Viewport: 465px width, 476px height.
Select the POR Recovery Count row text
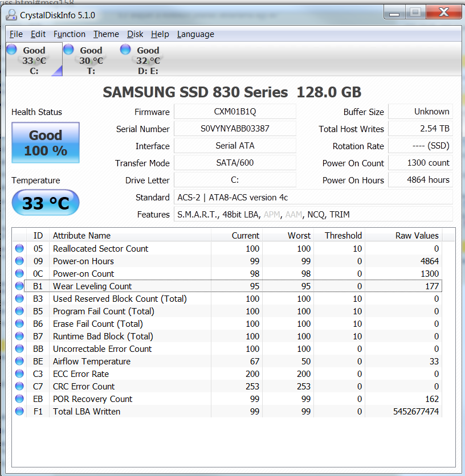coord(93,399)
